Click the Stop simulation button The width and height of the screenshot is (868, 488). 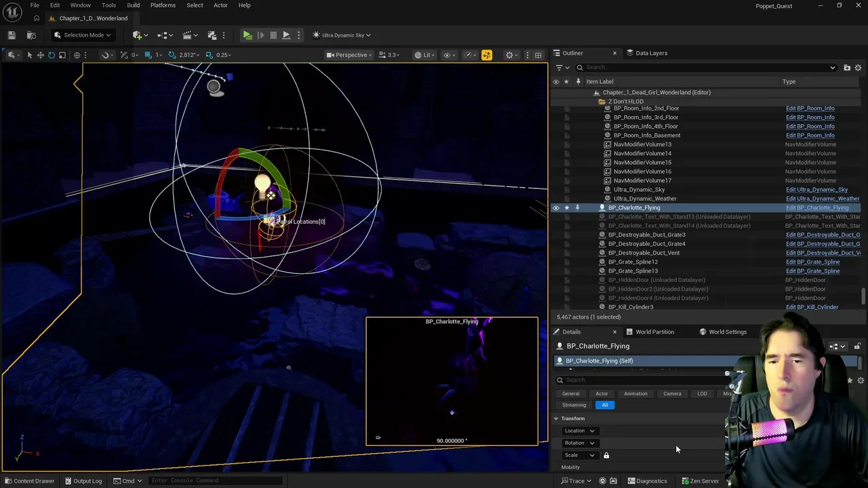273,35
